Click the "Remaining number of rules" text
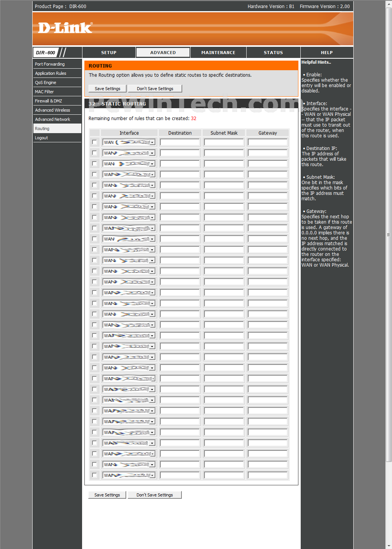Viewport: 392px width, 549px height. (x=142, y=119)
